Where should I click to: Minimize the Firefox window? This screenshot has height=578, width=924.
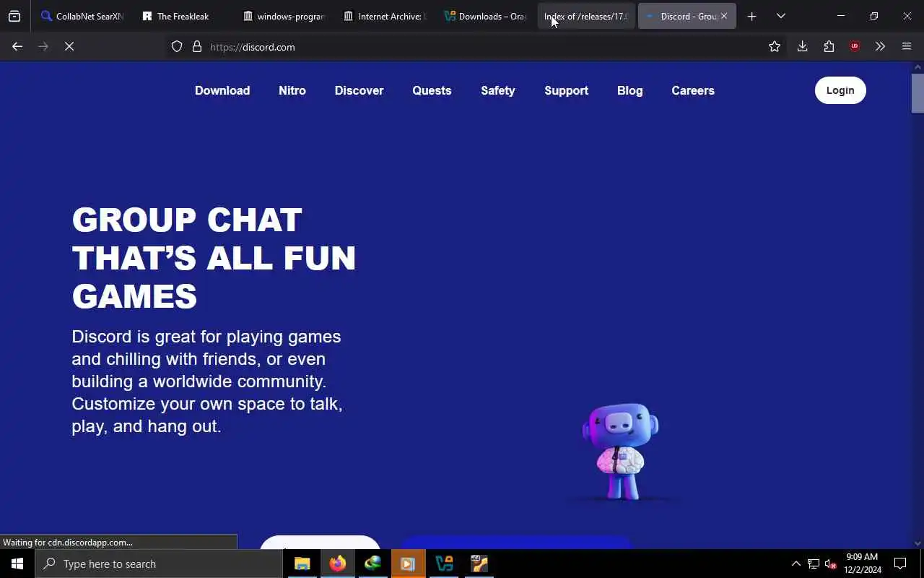tap(840, 16)
